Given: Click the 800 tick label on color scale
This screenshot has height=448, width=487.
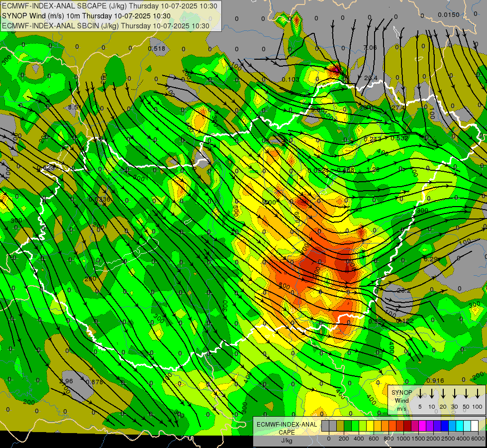Looking at the screenshot, I should (x=389, y=439).
